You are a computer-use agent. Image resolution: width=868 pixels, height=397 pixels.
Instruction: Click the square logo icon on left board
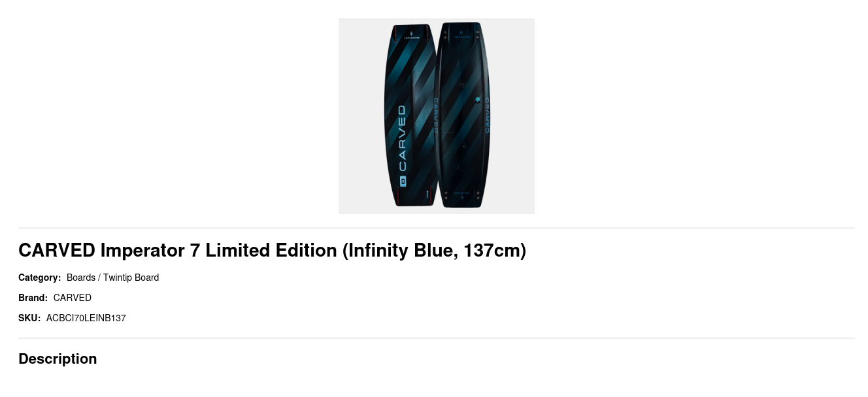403,182
